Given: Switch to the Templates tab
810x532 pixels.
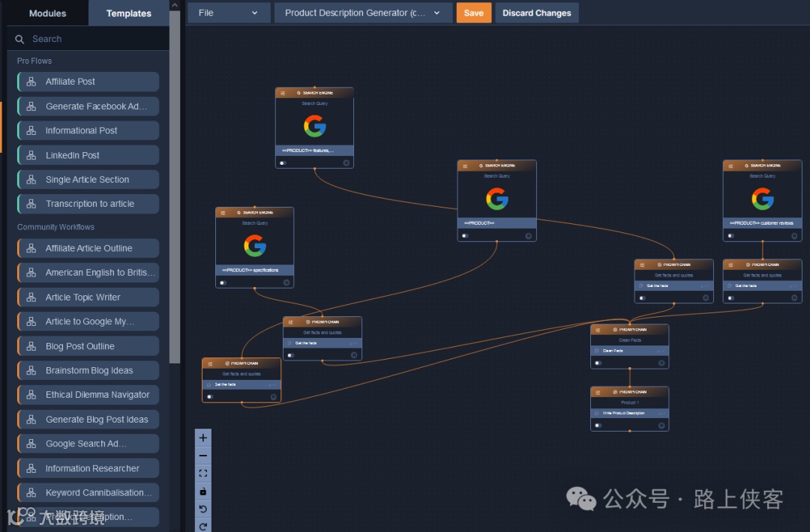Looking at the screenshot, I should point(129,13).
